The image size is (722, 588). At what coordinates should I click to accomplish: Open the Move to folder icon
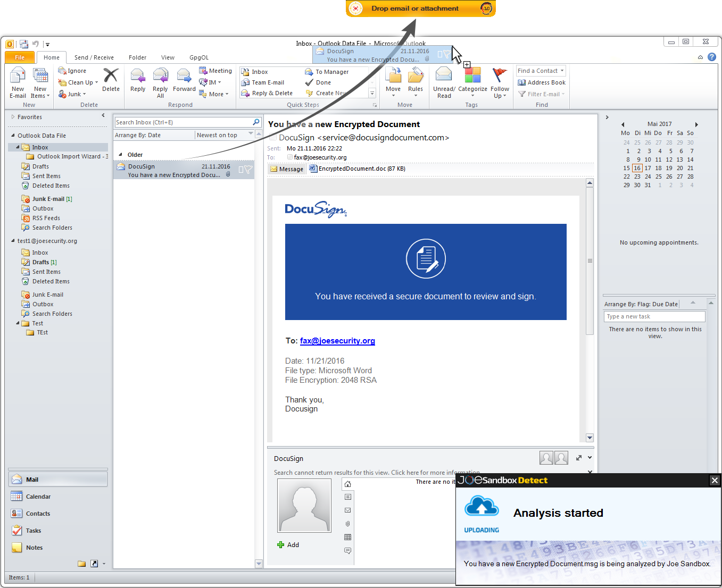(393, 75)
